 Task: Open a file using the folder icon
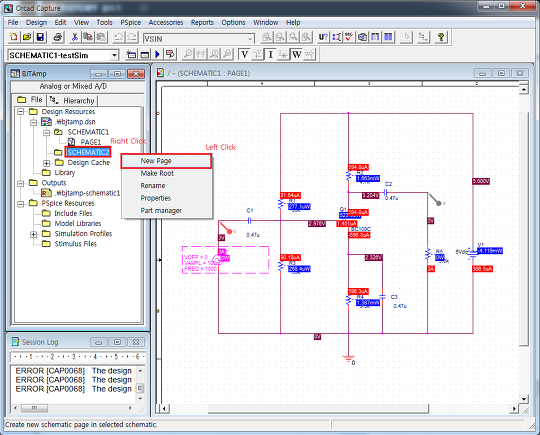[x=27, y=37]
